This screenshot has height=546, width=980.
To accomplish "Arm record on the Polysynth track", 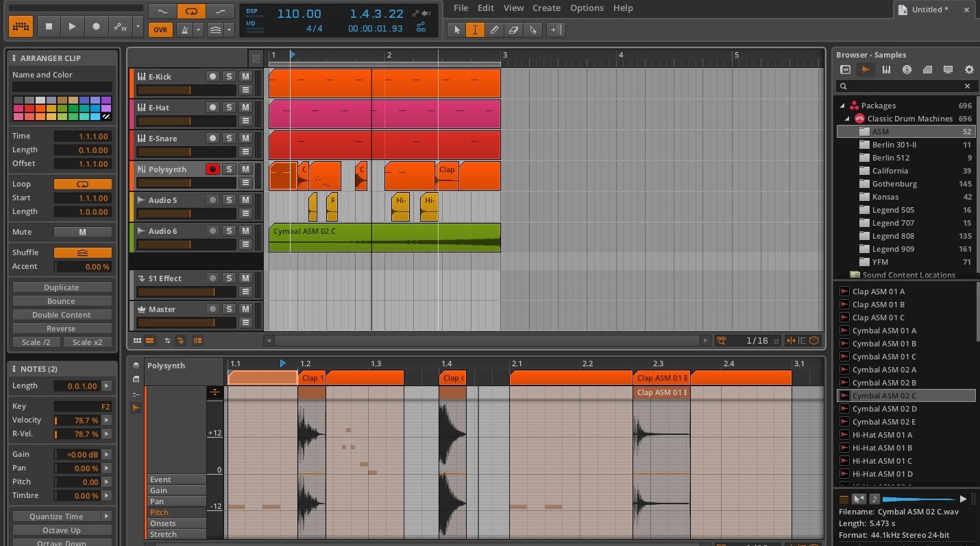I will coord(212,169).
